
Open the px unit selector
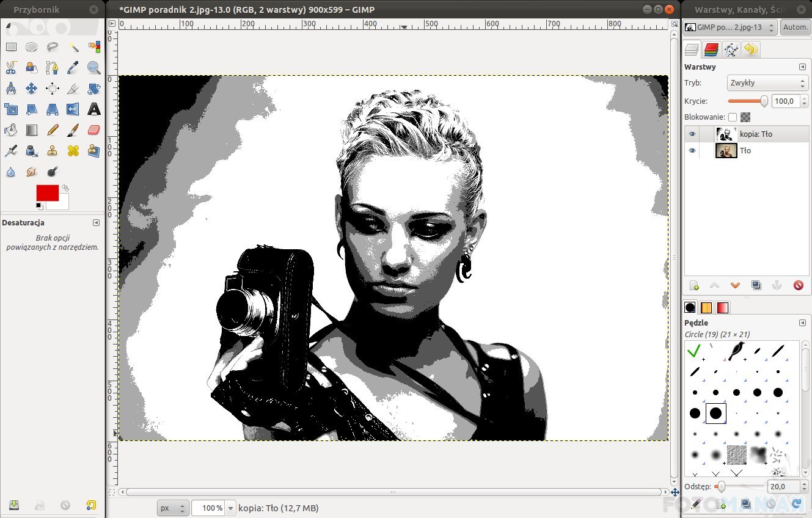tap(173, 508)
